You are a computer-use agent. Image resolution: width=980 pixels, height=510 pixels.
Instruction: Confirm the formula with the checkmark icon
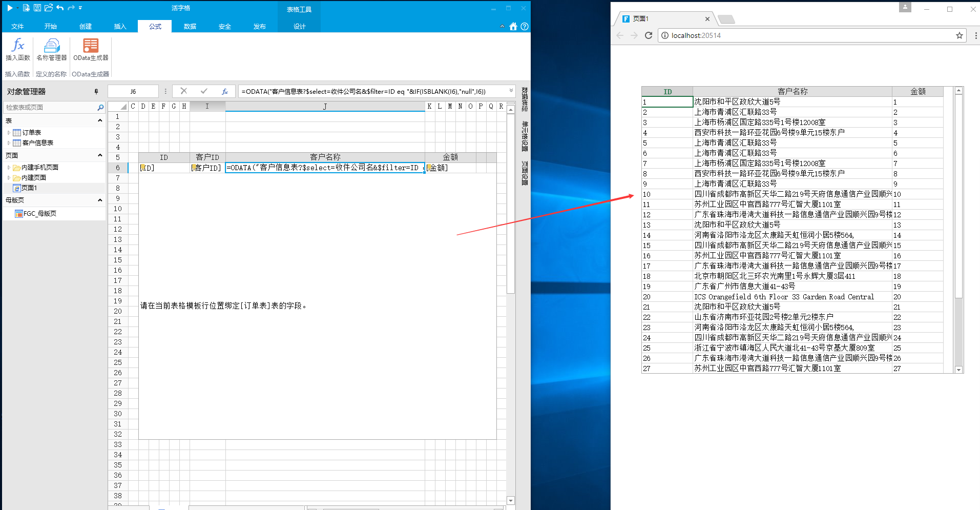(x=204, y=91)
